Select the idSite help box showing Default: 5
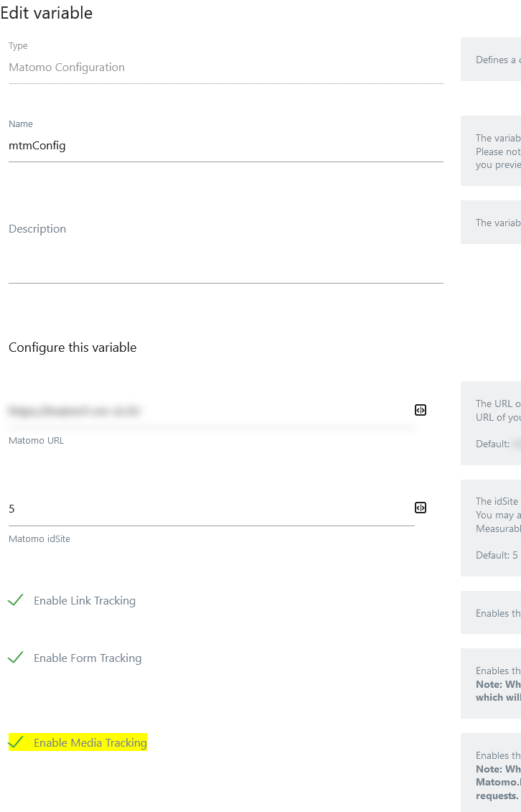The width and height of the screenshot is (521, 812). click(x=490, y=528)
